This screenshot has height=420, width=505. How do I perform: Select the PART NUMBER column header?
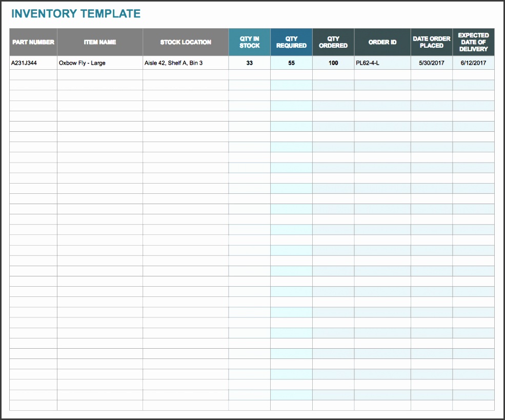coord(33,42)
